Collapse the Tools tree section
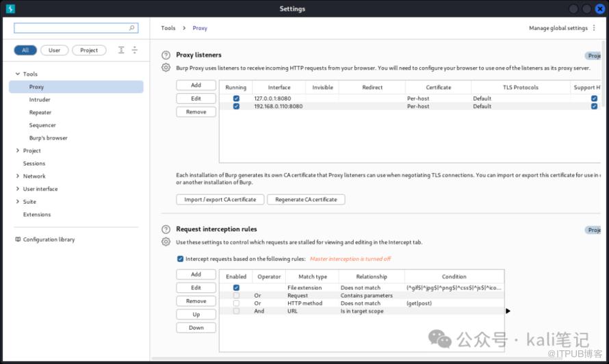 (17, 74)
